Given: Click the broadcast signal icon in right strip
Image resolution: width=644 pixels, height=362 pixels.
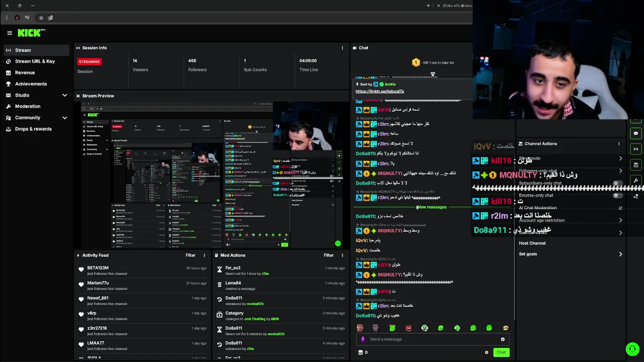Looking at the screenshot, I should (636, 149).
